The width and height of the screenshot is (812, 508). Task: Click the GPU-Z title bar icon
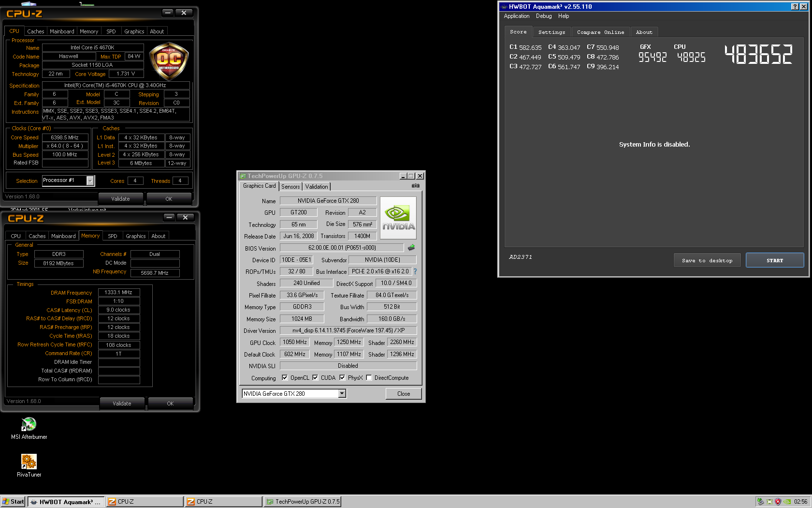coord(243,176)
